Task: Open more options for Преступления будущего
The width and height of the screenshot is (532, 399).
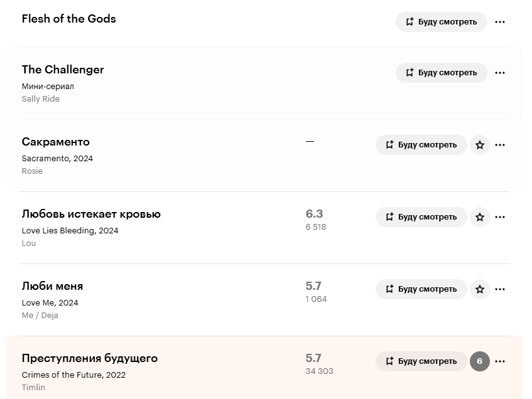Action: point(500,361)
